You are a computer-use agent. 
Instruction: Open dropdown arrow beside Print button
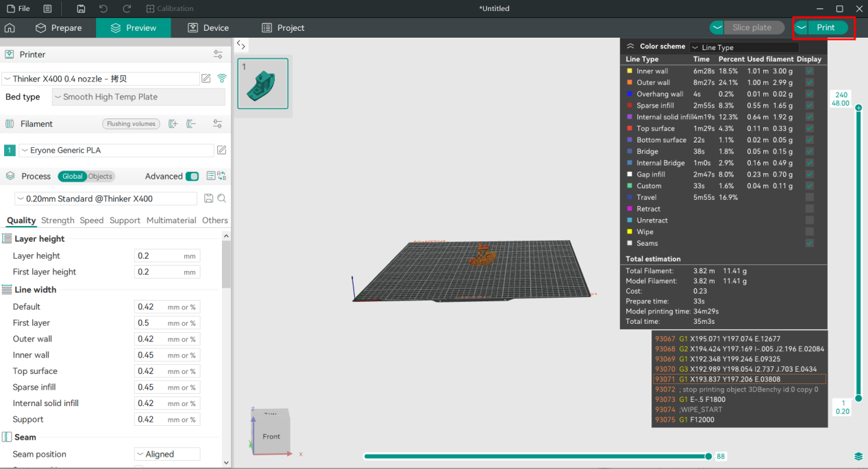coord(801,27)
